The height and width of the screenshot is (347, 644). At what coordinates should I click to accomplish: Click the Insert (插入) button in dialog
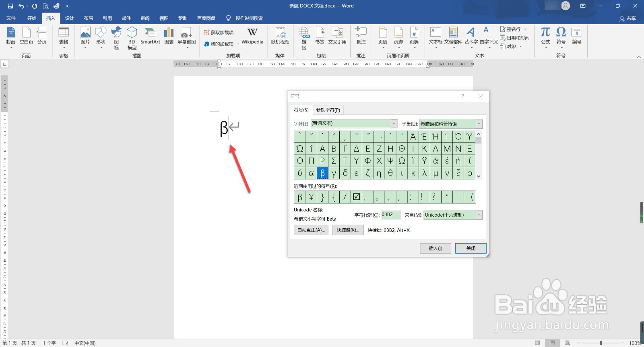tap(436, 248)
